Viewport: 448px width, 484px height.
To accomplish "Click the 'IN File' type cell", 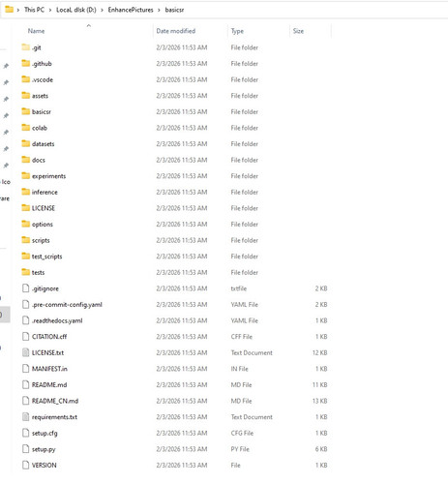I will pos(239,369).
